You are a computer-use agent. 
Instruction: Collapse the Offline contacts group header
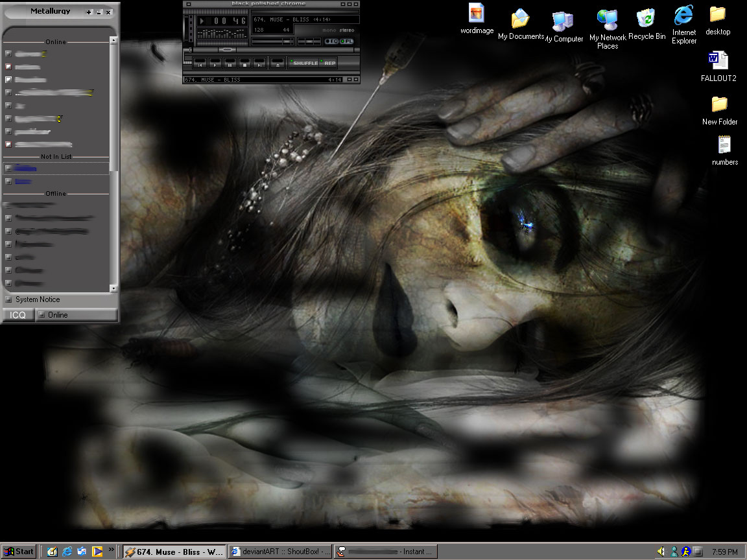pos(56,193)
